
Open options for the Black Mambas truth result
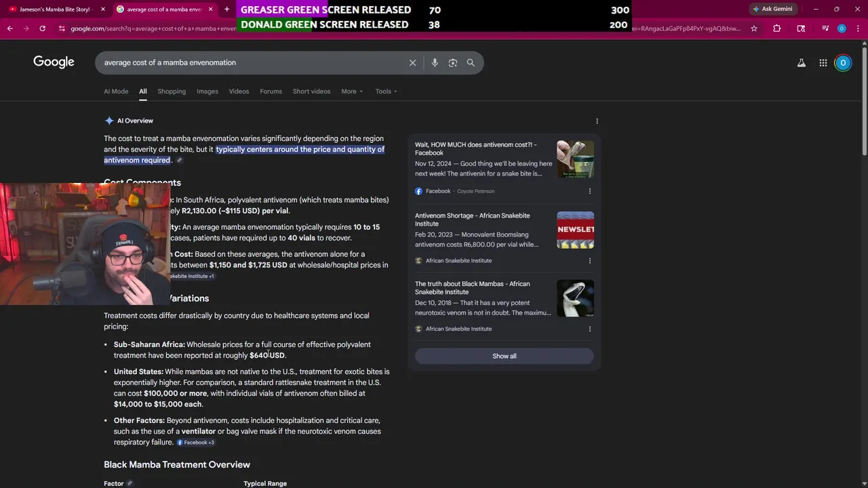coord(589,329)
